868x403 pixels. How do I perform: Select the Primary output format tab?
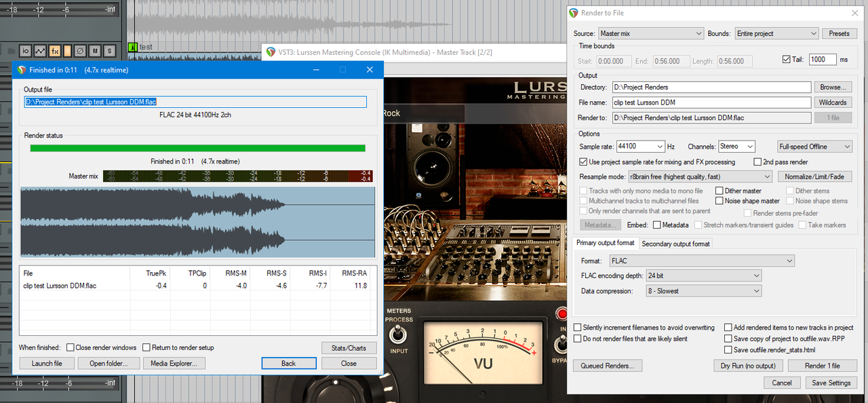606,243
